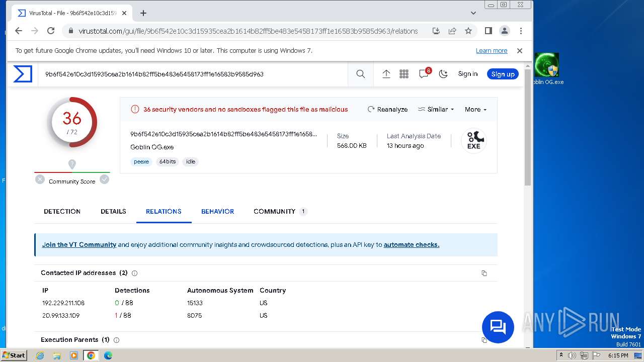Switch to the DETAILS tab
This screenshot has width=644, height=362.
pyautogui.click(x=113, y=211)
